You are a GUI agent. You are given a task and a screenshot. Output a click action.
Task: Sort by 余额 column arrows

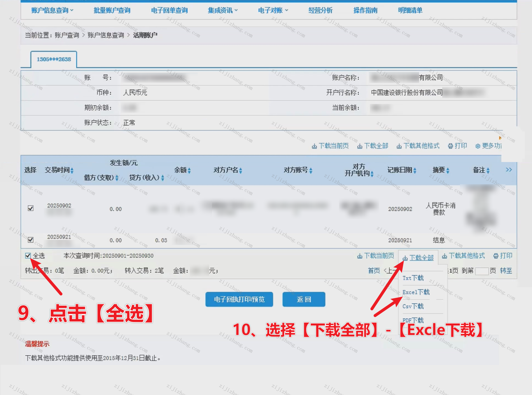pyautogui.click(x=189, y=170)
